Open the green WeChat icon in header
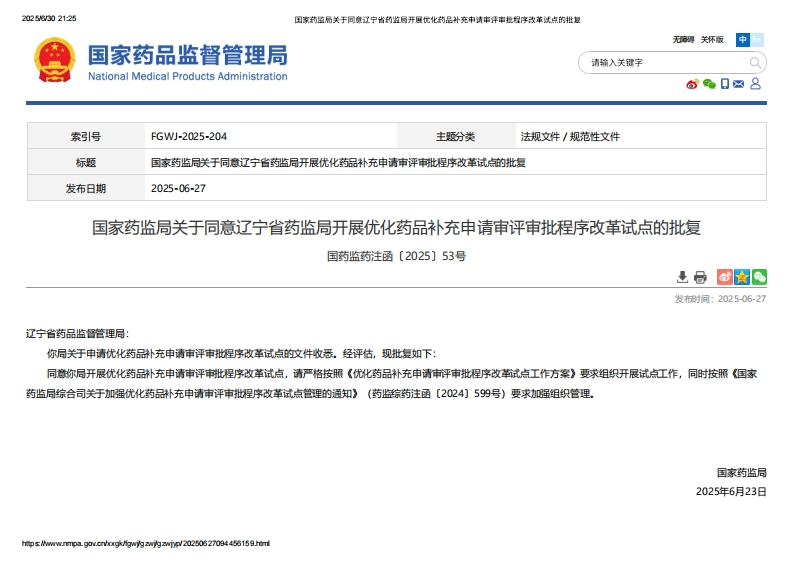 point(709,84)
